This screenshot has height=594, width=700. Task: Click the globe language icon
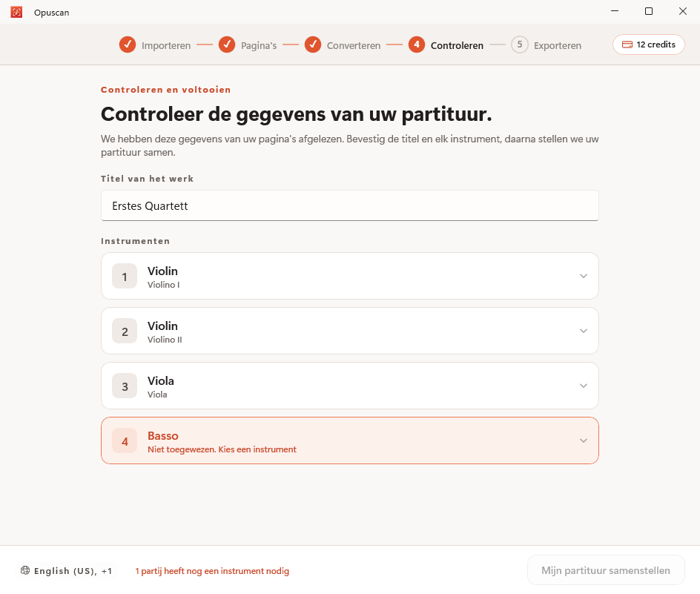coord(25,570)
